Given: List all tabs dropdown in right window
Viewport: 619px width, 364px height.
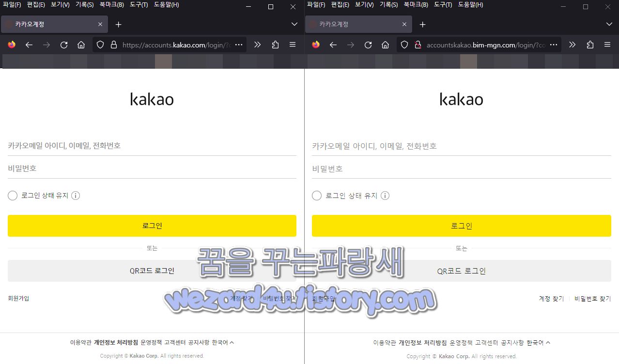Looking at the screenshot, I should coord(609,24).
